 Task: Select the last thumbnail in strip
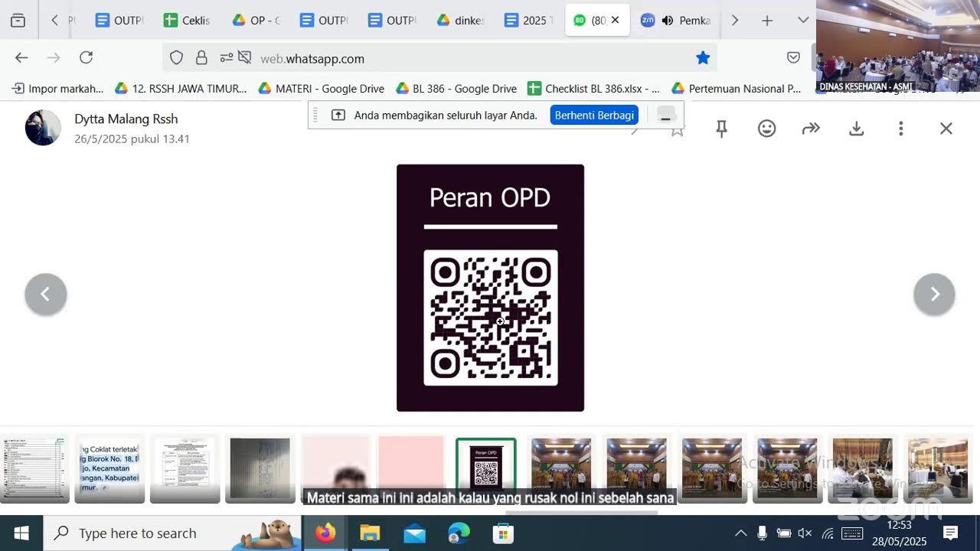(x=938, y=469)
